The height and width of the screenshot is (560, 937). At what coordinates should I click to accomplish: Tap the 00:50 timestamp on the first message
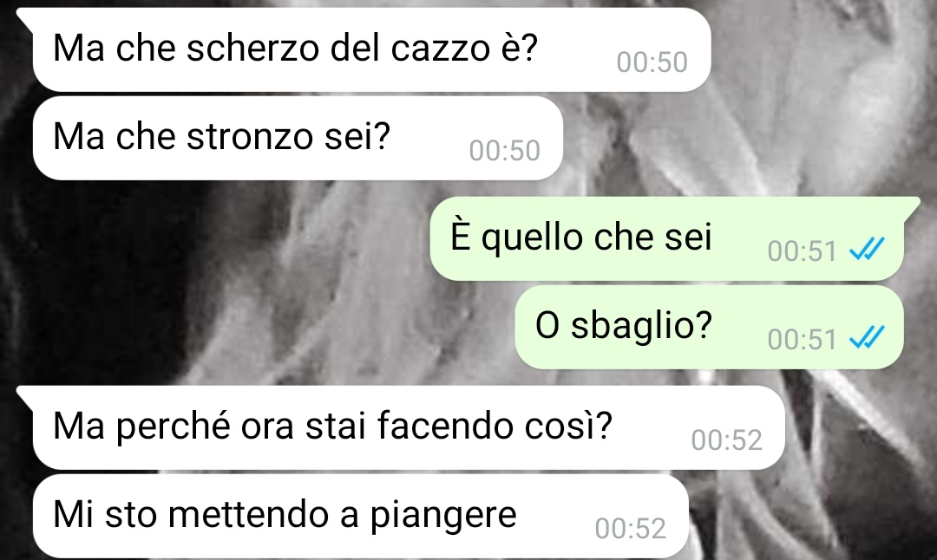click(652, 62)
